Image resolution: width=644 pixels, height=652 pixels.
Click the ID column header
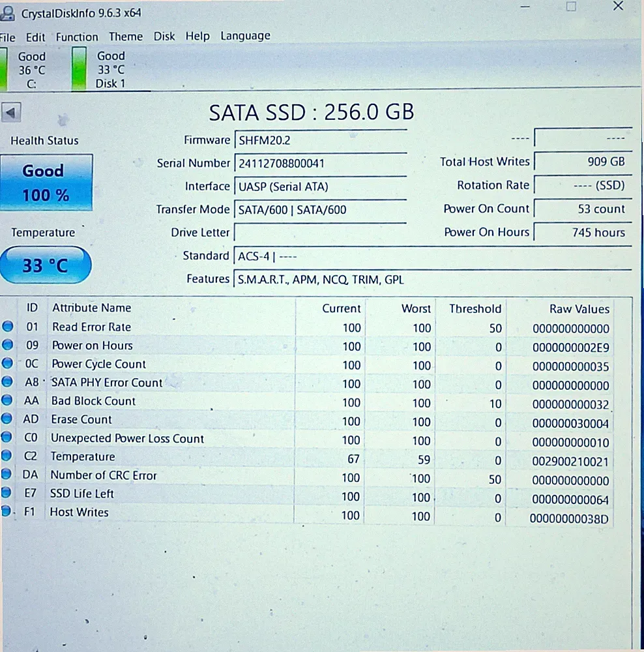click(x=32, y=308)
